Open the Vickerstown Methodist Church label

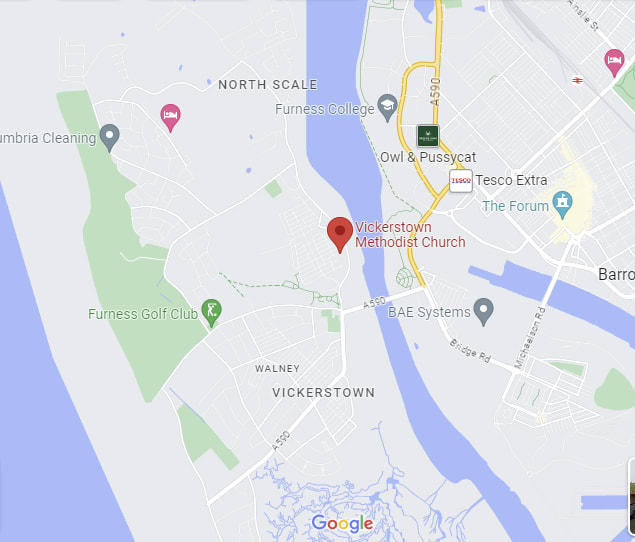(410, 235)
